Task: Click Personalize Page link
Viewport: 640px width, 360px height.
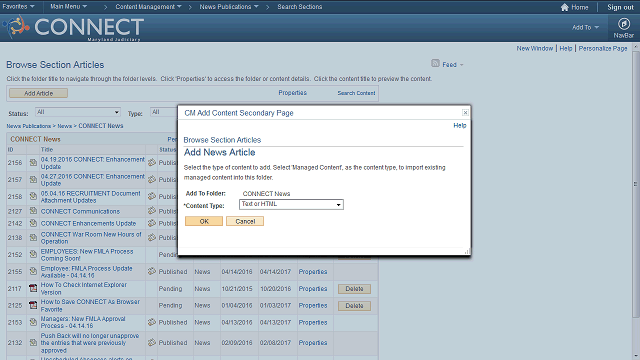Action: pyautogui.click(x=603, y=49)
